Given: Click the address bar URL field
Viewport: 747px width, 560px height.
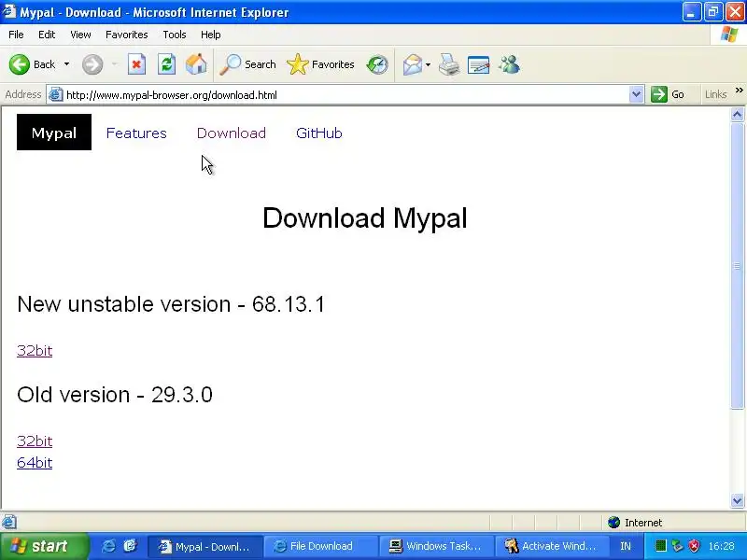Looking at the screenshot, I should [345, 95].
